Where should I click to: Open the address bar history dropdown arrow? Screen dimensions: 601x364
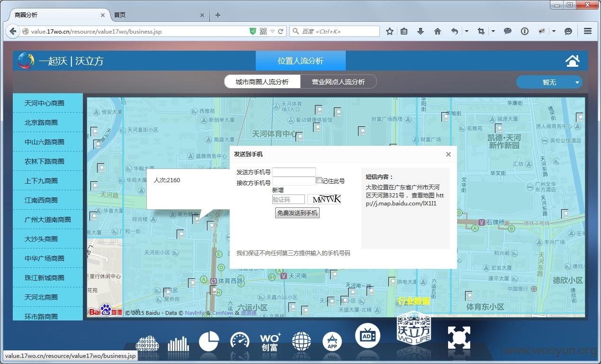(272, 31)
